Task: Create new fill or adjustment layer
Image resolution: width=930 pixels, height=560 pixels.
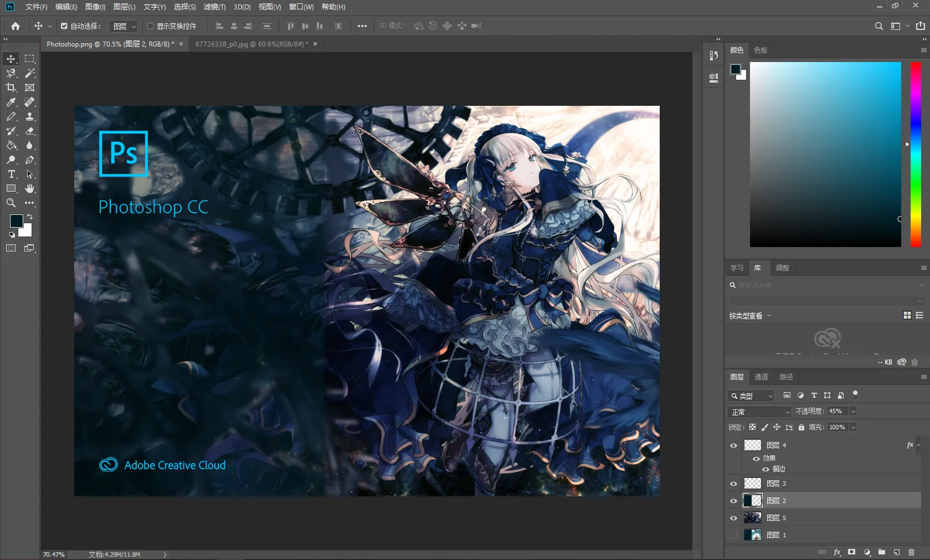Action: [x=867, y=552]
